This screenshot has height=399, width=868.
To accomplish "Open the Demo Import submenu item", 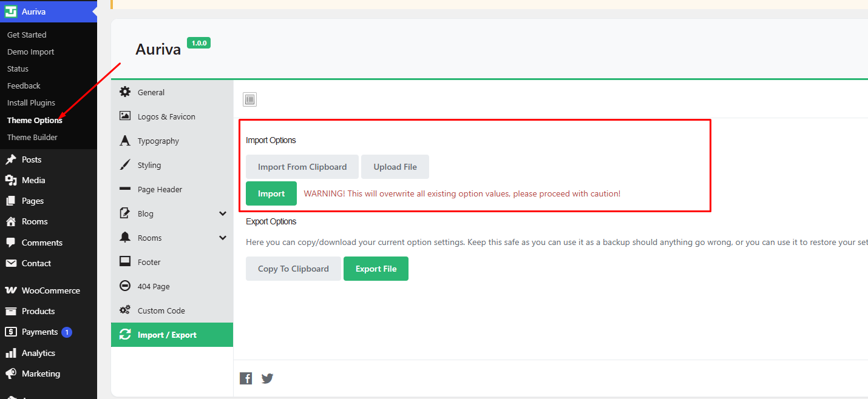I will 31,52.
